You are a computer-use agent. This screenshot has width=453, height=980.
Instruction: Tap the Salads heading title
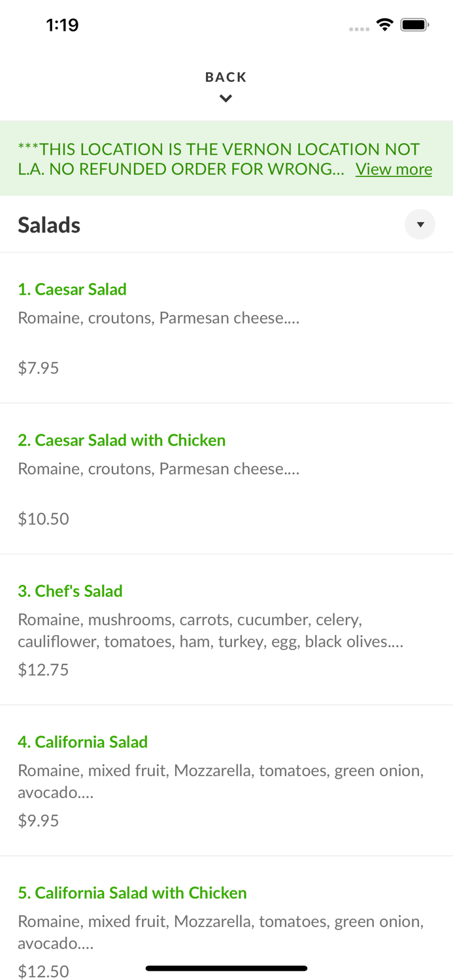[49, 224]
